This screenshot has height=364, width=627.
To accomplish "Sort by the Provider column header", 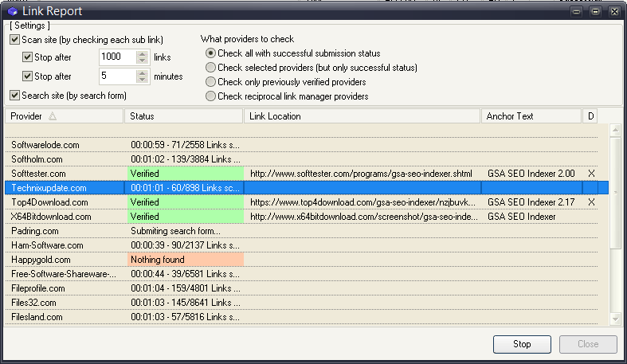I will click(64, 116).
